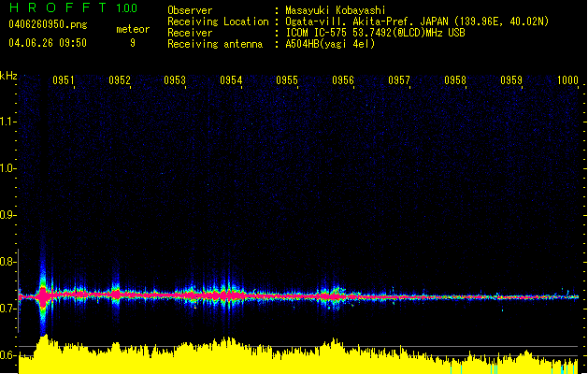Click the 1.0 frequency axis label

tap(8, 168)
